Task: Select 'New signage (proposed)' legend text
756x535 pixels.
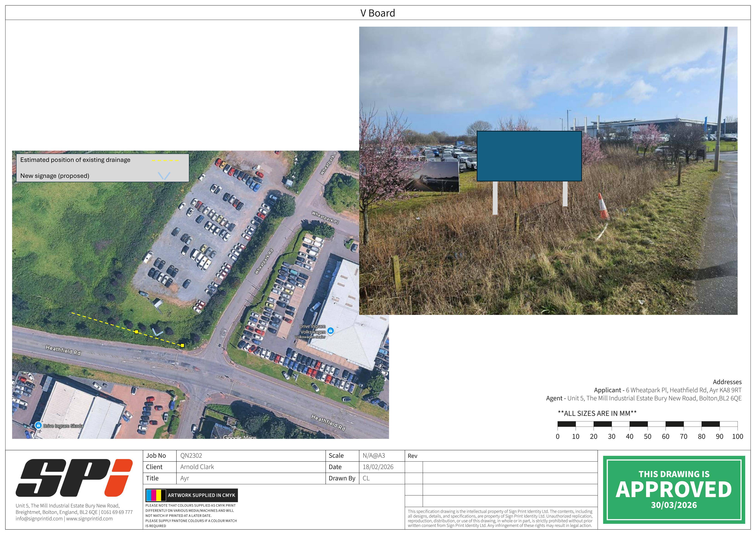Action: pyautogui.click(x=55, y=176)
